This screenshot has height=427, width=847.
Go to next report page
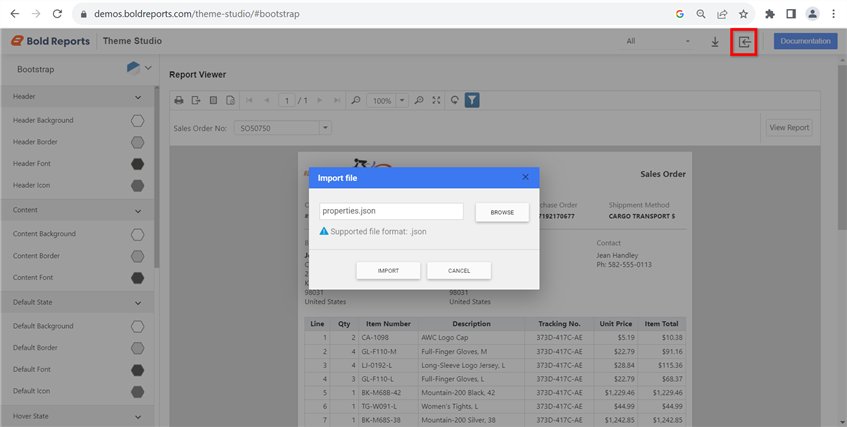[319, 100]
